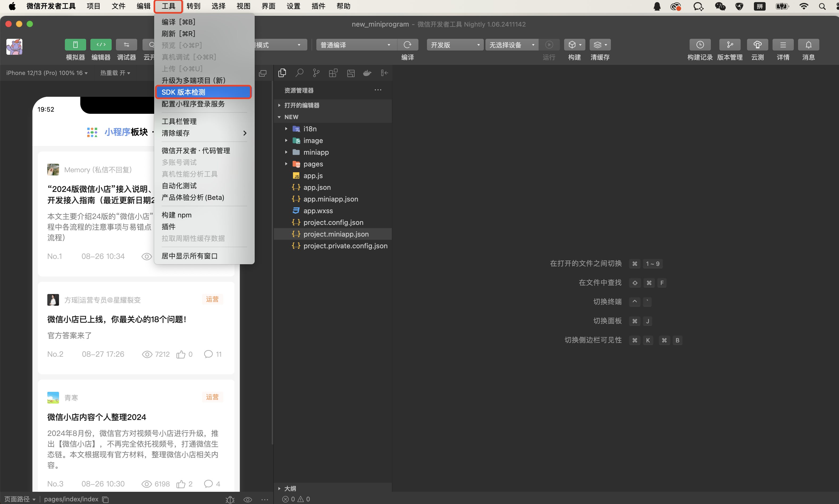Open 构建记录 clock icon
Viewport: 839px width, 504px height.
(700, 45)
